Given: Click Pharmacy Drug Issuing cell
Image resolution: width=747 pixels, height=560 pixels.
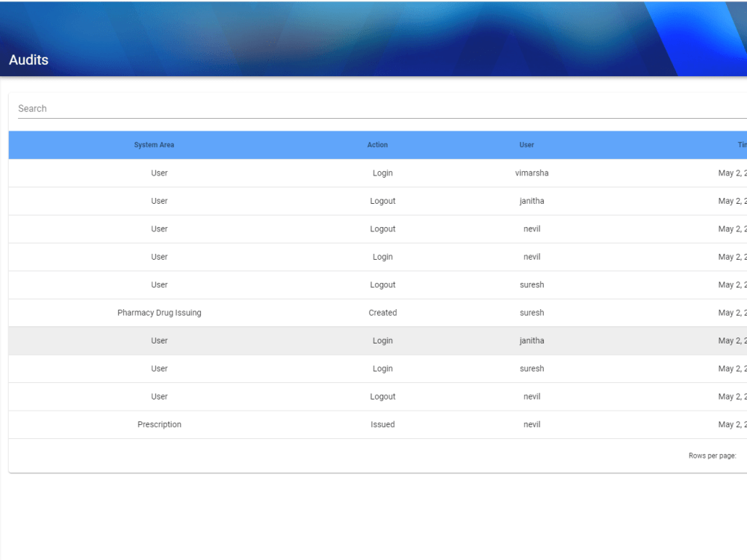Looking at the screenshot, I should click(159, 313).
